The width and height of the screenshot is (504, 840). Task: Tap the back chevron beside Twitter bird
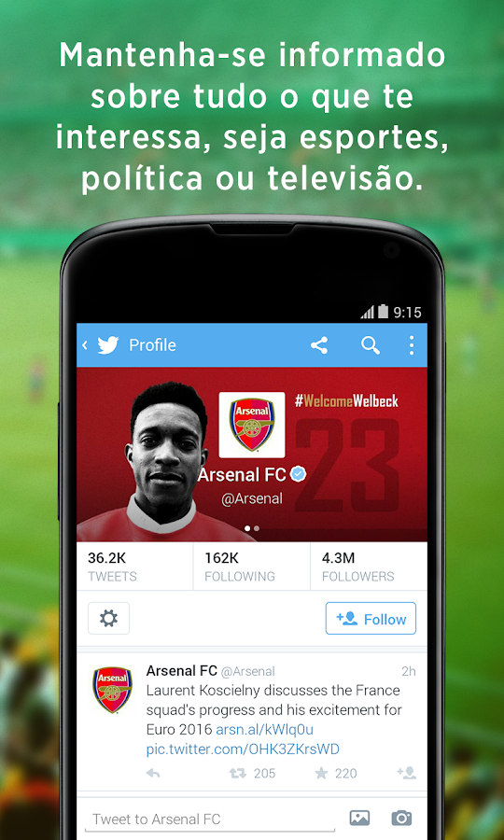point(85,345)
